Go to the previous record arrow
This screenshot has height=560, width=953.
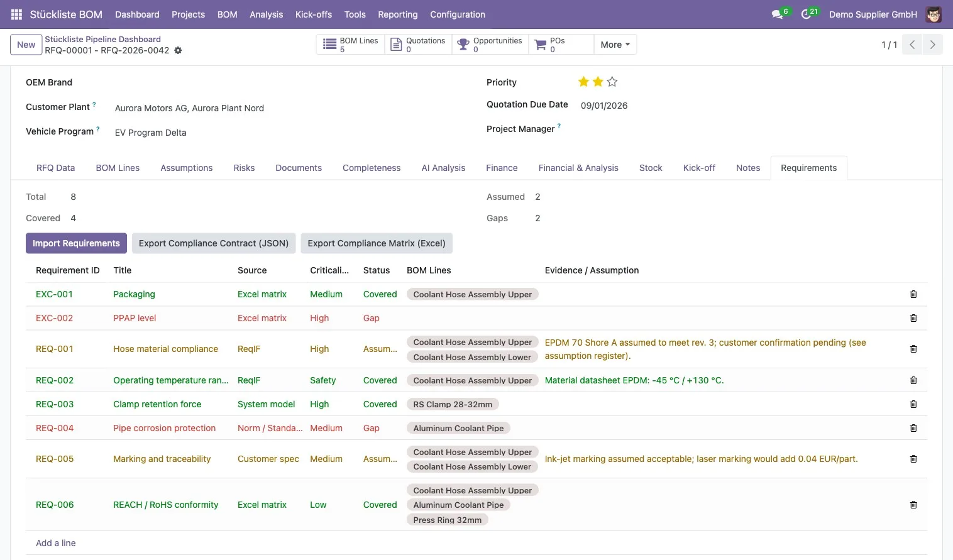click(912, 45)
